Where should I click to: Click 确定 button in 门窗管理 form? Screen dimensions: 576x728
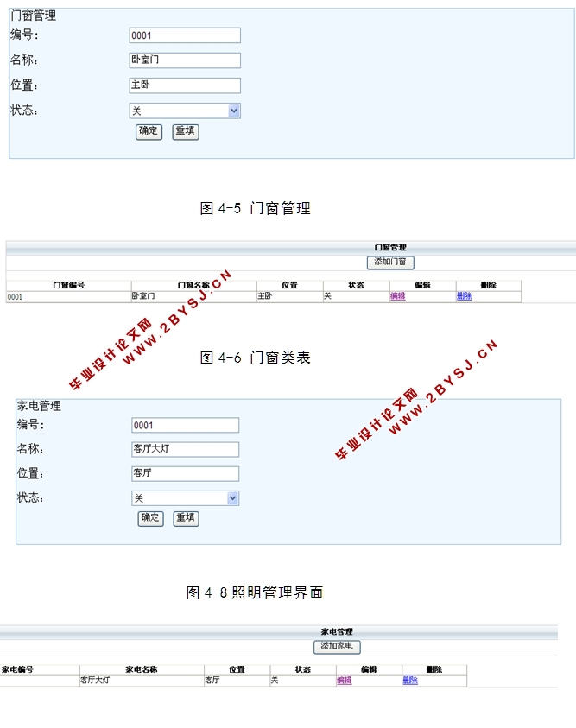coord(149,131)
